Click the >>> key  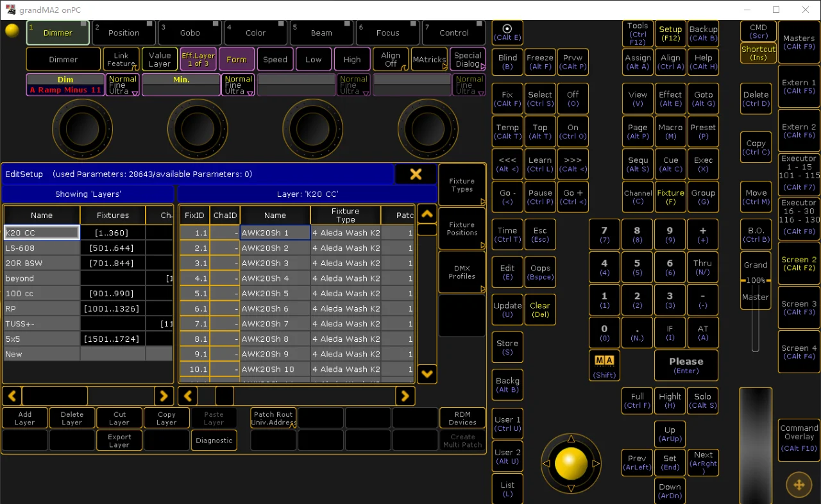pos(573,164)
